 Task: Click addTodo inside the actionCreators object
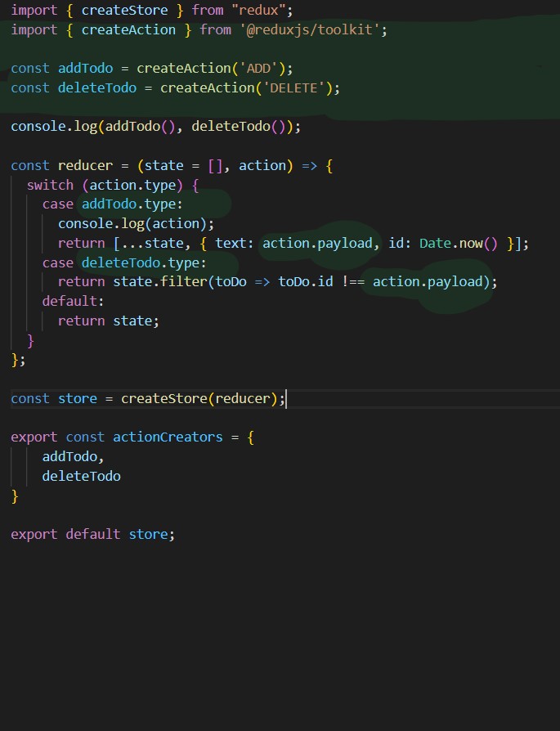pyautogui.click(x=70, y=457)
